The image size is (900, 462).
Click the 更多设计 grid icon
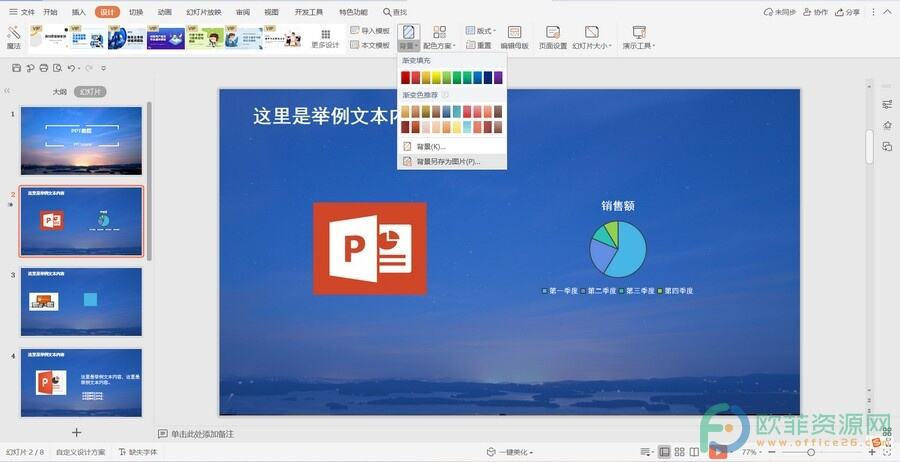[x=325, y=34]
